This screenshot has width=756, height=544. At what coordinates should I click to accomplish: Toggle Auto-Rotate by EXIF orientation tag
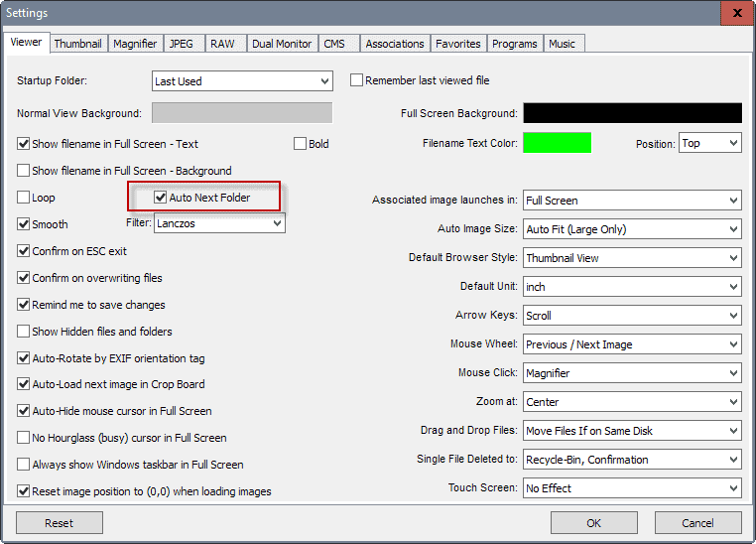click(x=23, y=357)
